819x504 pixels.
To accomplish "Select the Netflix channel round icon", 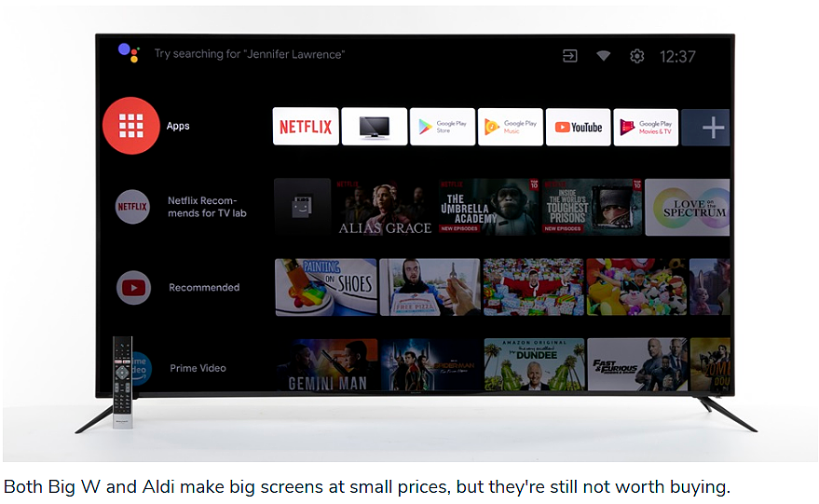I will (132, 207).
